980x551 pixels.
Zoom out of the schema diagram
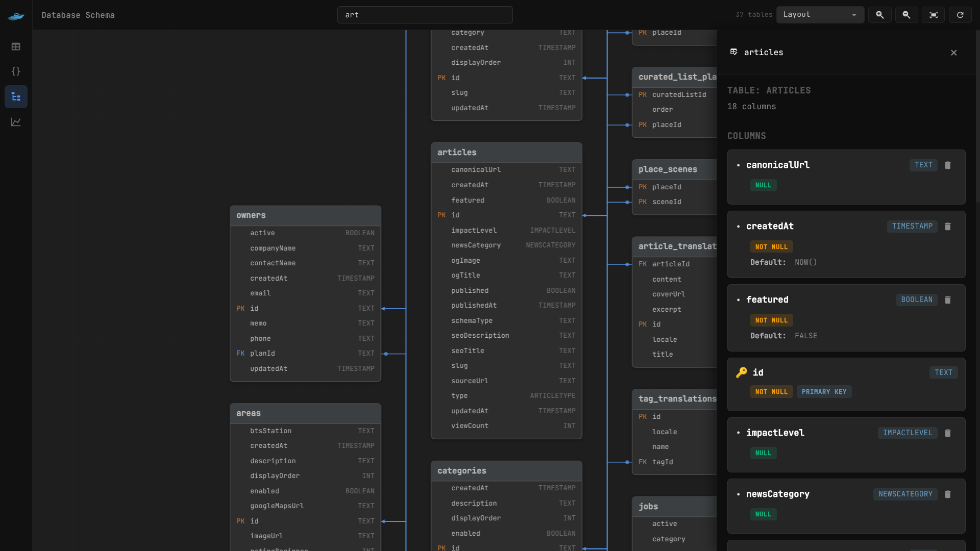(x=906, y=15)
